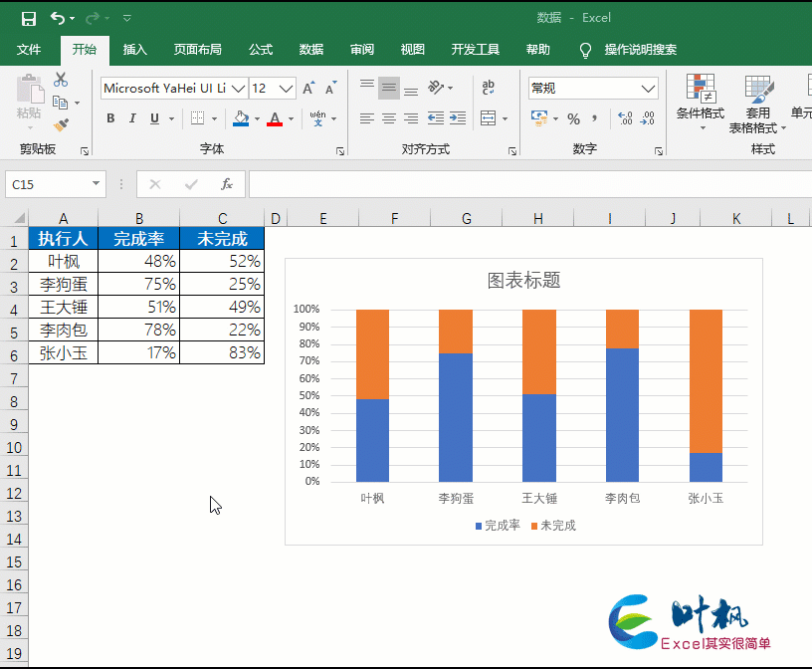Select the Format Painter icon
This screenshot has height=669, width=812.
click(61, 123)
